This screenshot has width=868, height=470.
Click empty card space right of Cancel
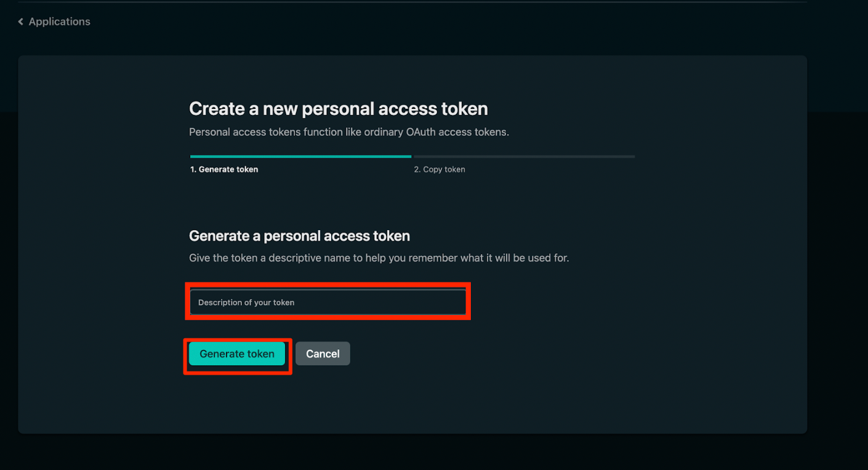tap(523, 354)
